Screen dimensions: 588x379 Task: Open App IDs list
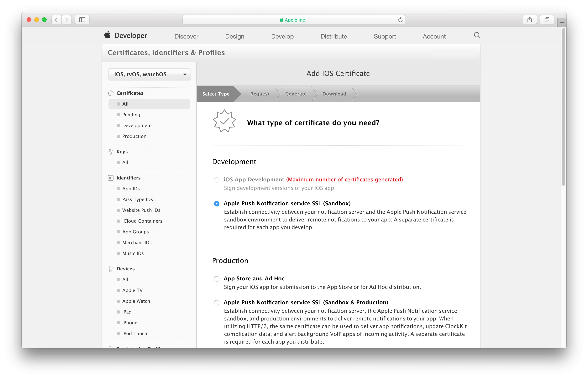click(x=131, y=189)
